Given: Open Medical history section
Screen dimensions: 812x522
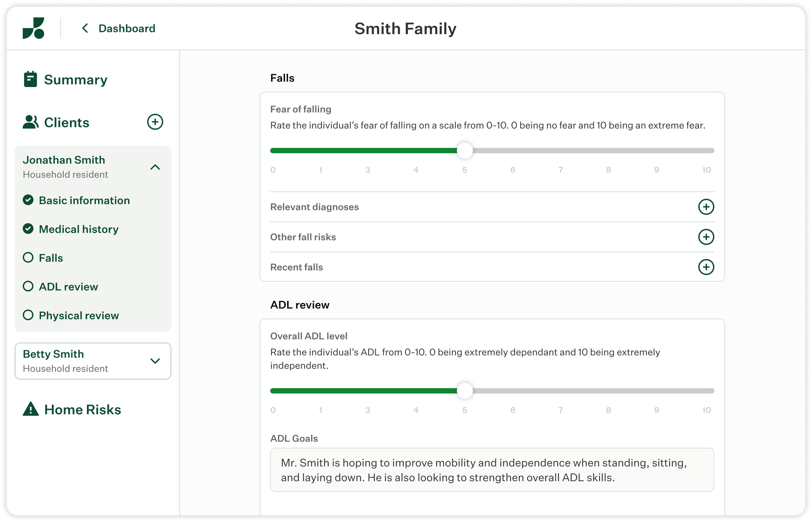Looking at the screenshot, I should click(x=78, y=229).
